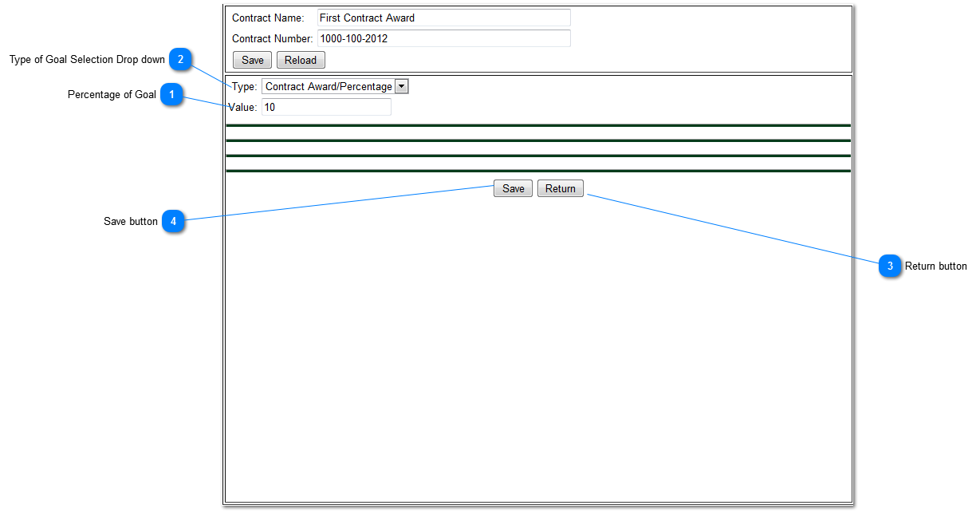Click the Contract Name input field
Viewport: 980px width, 513px height.
(443, 18)
